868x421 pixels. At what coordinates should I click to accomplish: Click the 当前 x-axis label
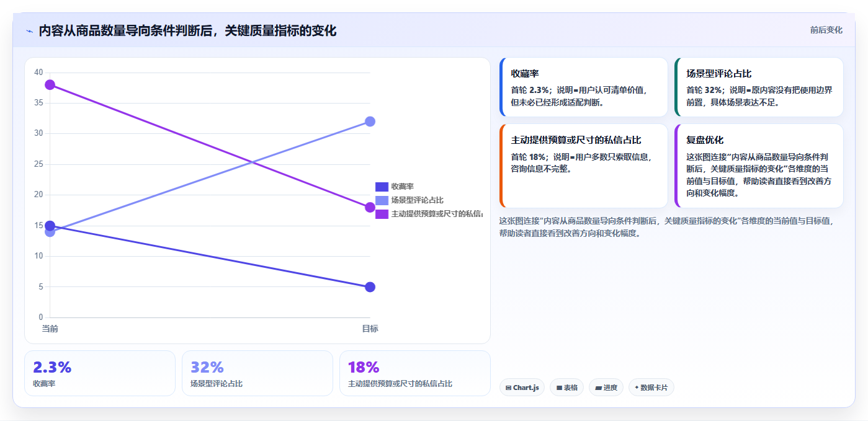(50, 329)
